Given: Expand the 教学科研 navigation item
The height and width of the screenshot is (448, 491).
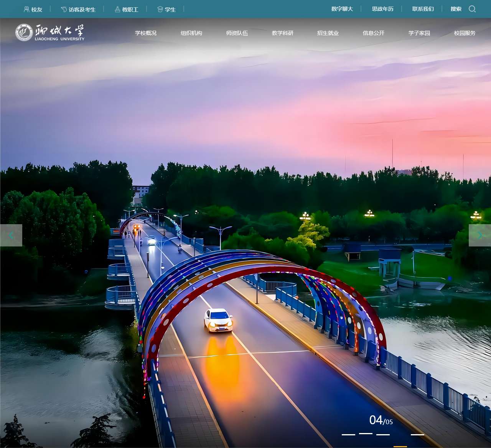Looking at the screenshot, I should tap(283, 33).
